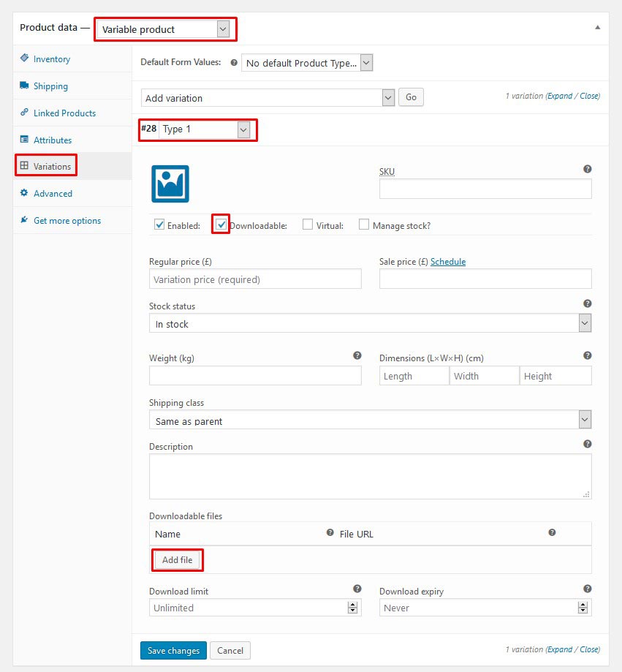
Task: Enable the Virtual checkbox
Action: pyautogui.click(x=308, y=225)
